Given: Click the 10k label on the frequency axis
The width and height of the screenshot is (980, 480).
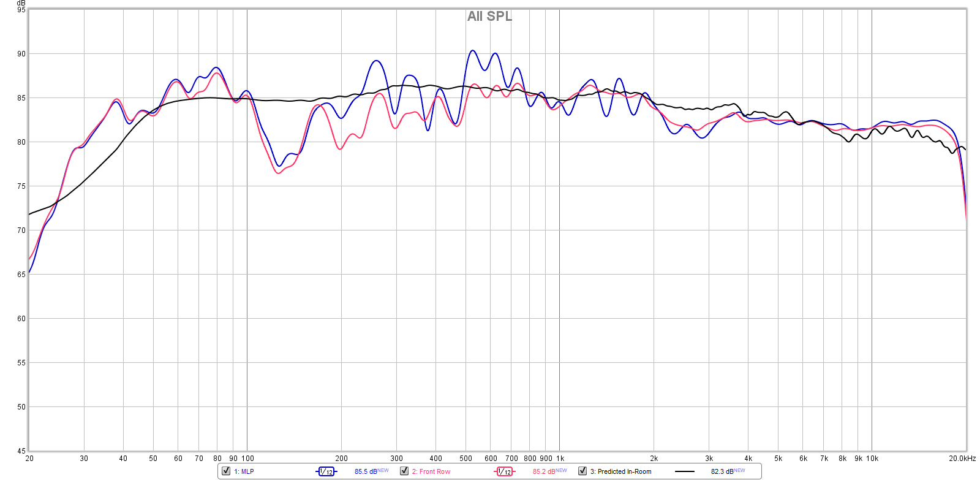Looking at the screenshot, I should click(872, 459).
